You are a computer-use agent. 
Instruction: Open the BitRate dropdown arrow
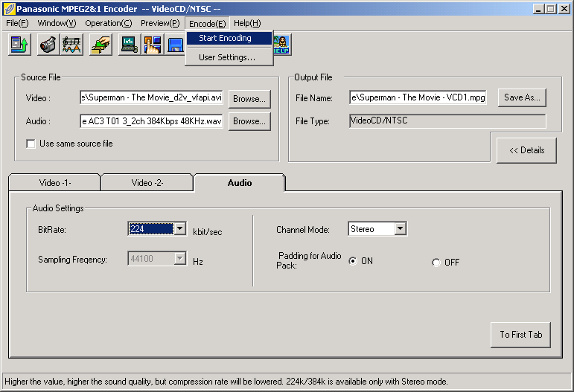click(179, 229)
